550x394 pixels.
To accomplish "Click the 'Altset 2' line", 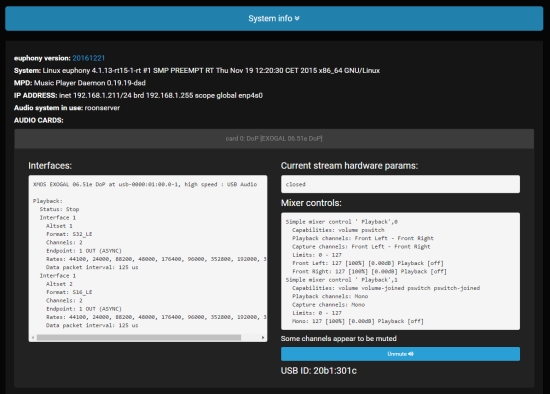I will (x=59, y=284).
